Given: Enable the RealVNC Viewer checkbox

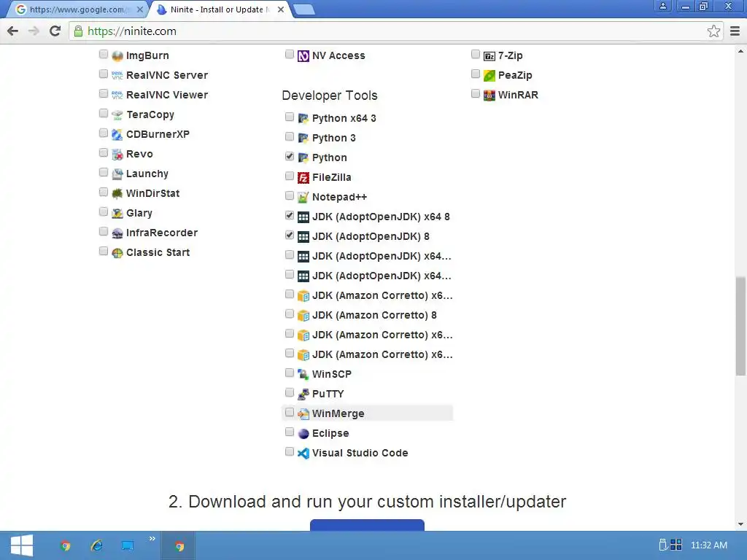Looking at the screenshot, I should (104, 93).
